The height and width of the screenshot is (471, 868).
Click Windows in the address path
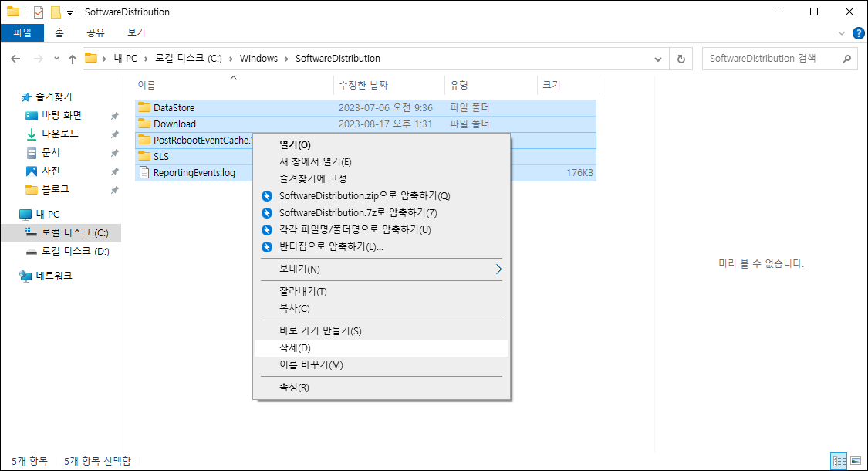[258, 58]
